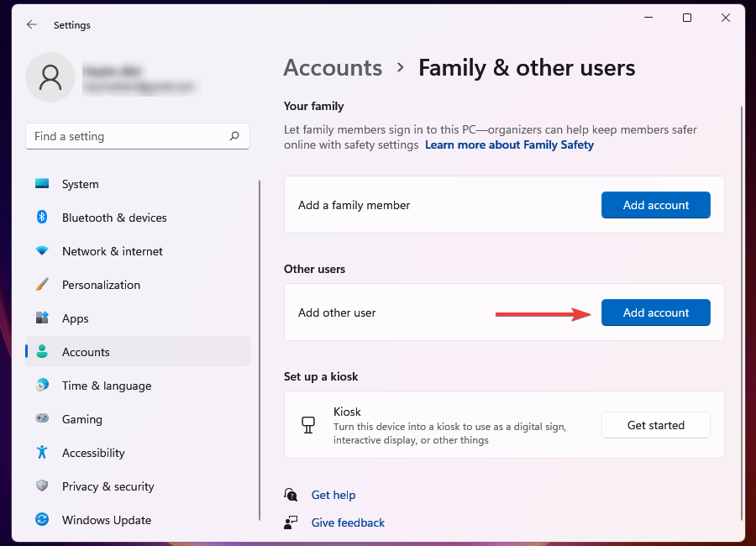
Task: Click the Windows Update sync icon
Action: tap(42, 520)
